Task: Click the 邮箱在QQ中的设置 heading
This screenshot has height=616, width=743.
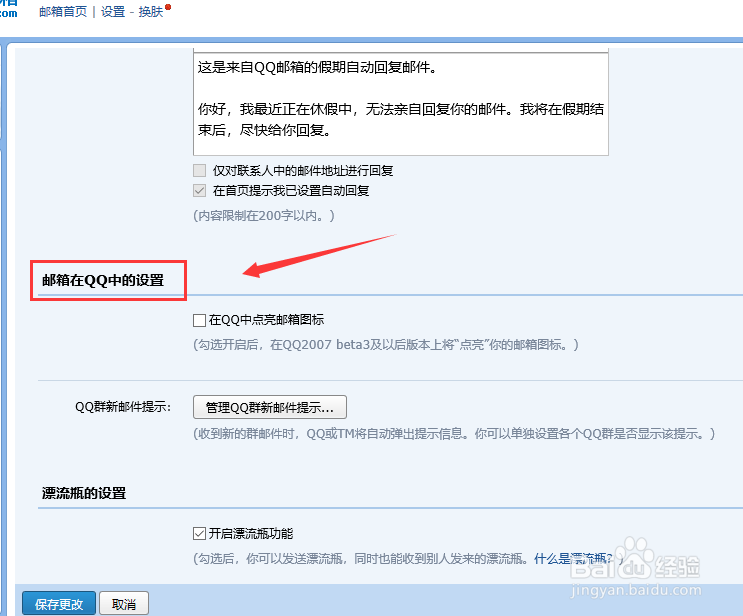Action: pyautogui.click(x=103, y=280)
